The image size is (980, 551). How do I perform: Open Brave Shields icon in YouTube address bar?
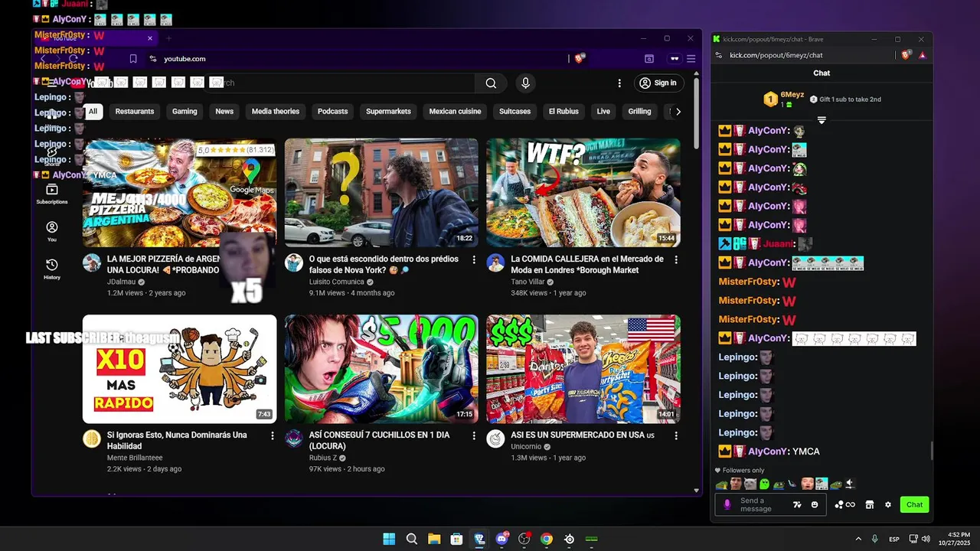click(580, 58)
